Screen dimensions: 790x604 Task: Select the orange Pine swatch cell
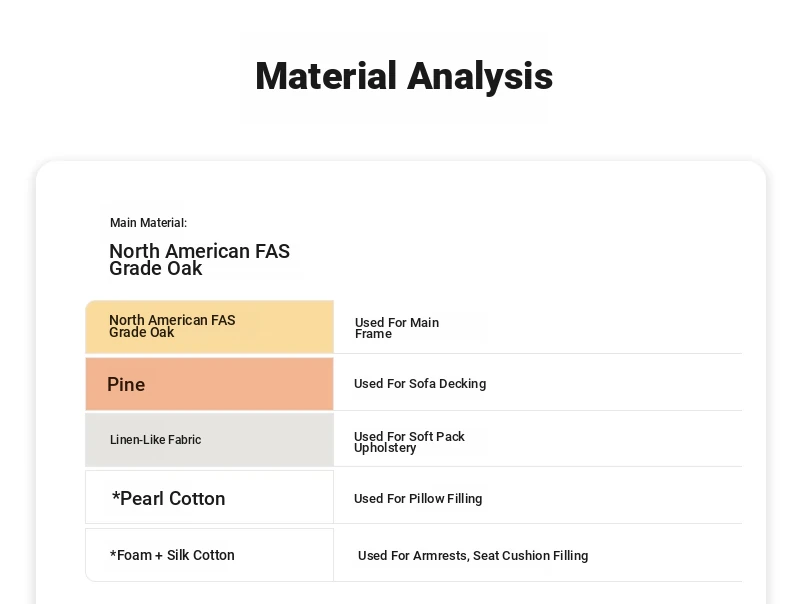click(210, 384)
